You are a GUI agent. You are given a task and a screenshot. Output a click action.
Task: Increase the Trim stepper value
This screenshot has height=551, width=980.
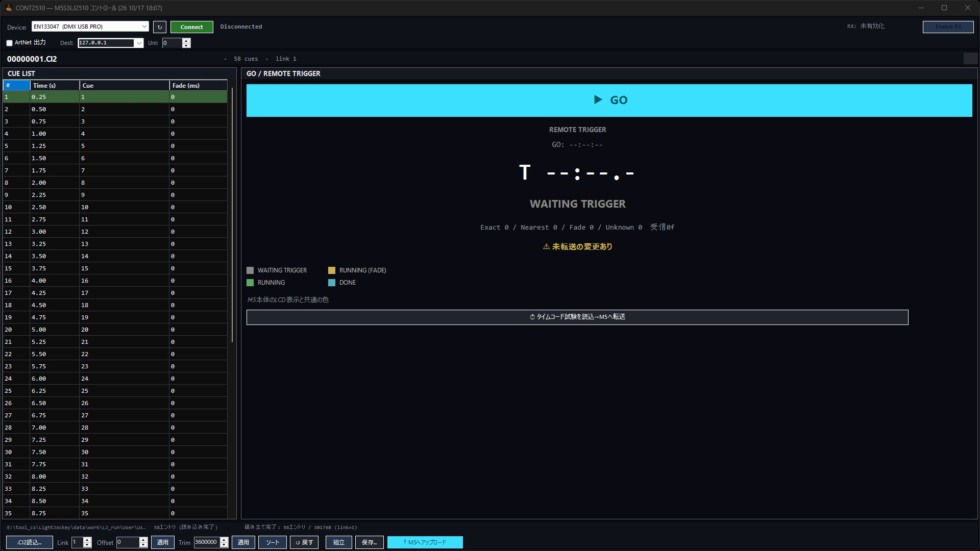point(224,540)
